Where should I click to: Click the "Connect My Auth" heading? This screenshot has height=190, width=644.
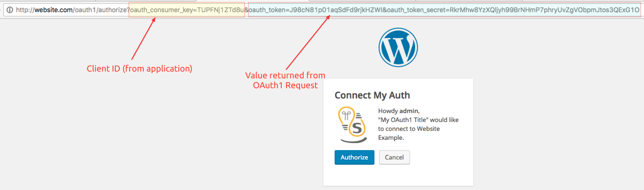(372, 95)
